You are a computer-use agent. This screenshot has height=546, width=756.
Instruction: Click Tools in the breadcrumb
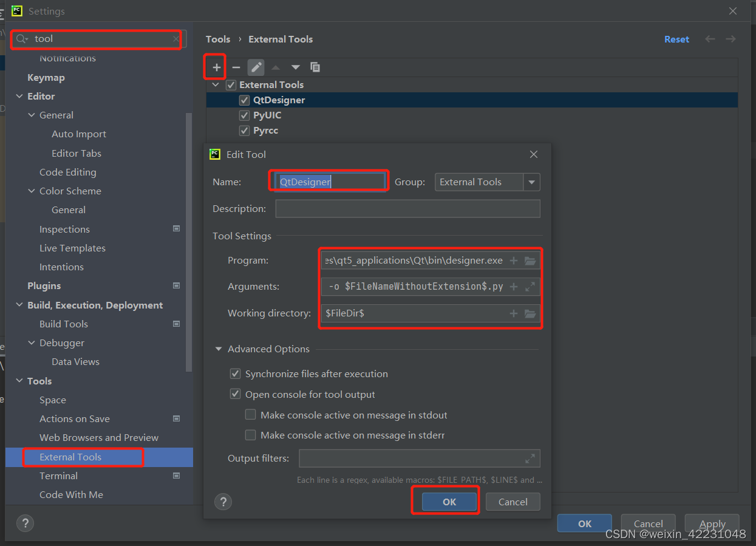[218, 39]
